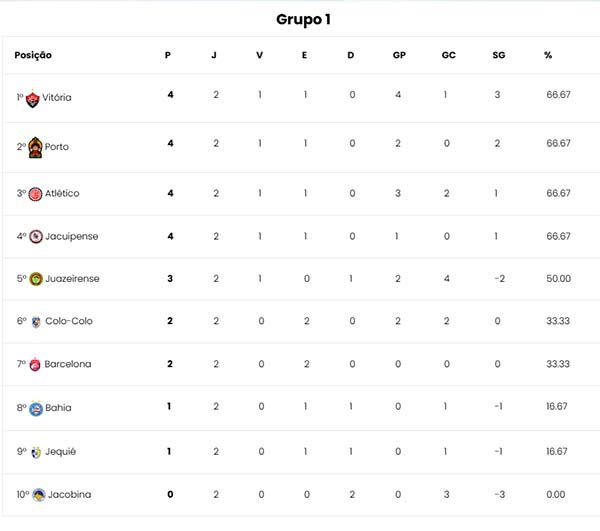Image resolution: width=600 pixels, height=531 pixels.
Task: Click the P points column header
Action: click(168, 55)
